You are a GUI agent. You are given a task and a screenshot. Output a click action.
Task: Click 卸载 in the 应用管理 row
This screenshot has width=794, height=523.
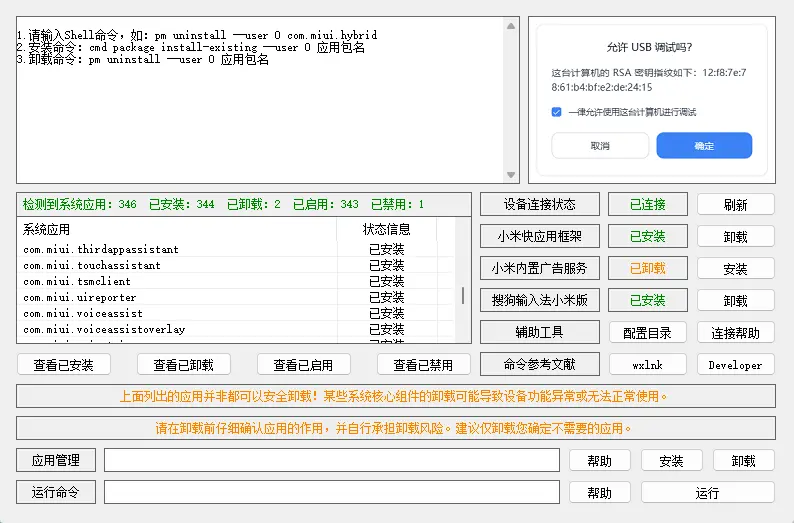tap(744, 460)
